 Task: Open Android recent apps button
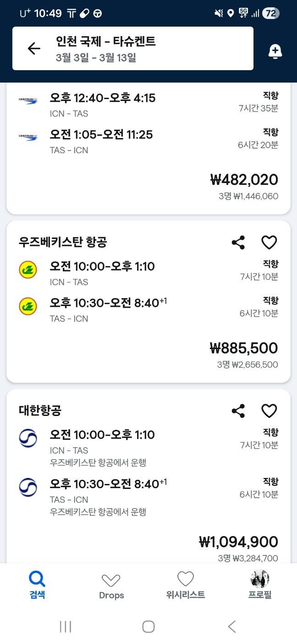click(x=66, y=627)
